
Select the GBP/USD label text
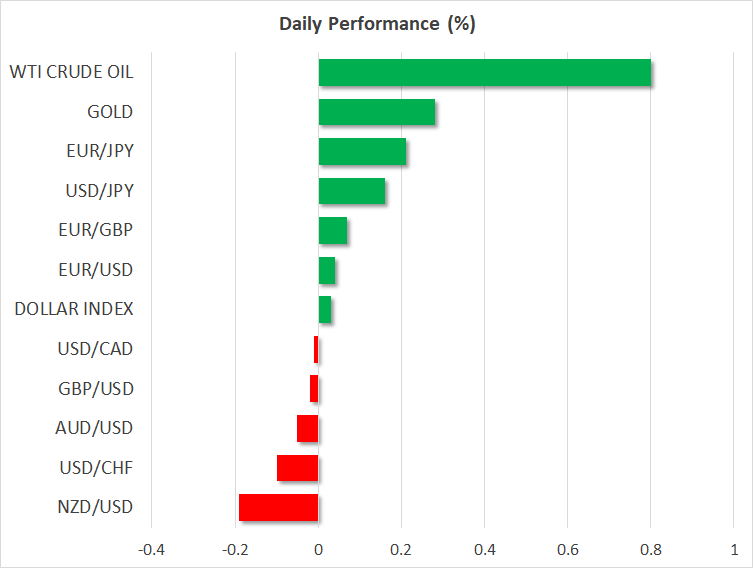[x=96, y=388]
